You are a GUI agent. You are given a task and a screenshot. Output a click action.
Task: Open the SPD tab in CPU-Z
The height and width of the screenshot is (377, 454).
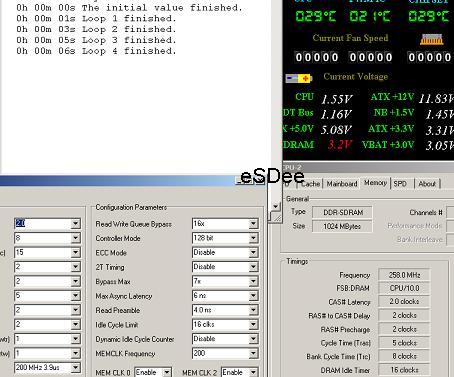400,184
